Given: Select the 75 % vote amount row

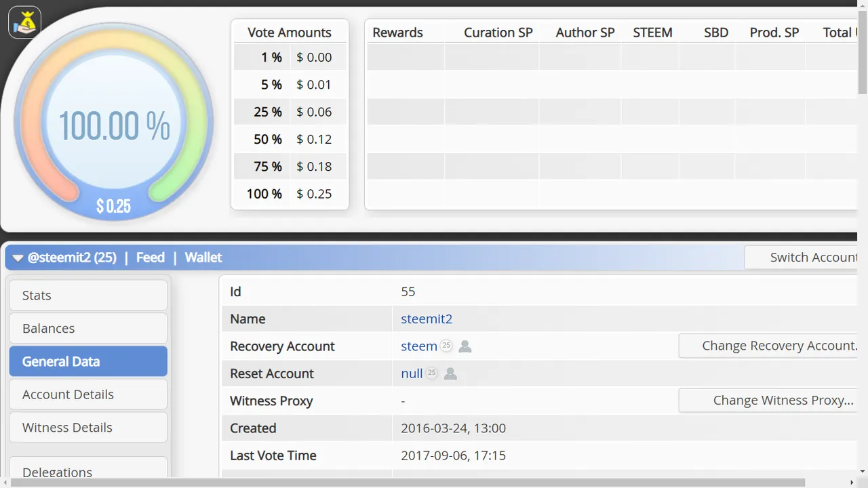Looking at the screenshot, I should (290, 167).
